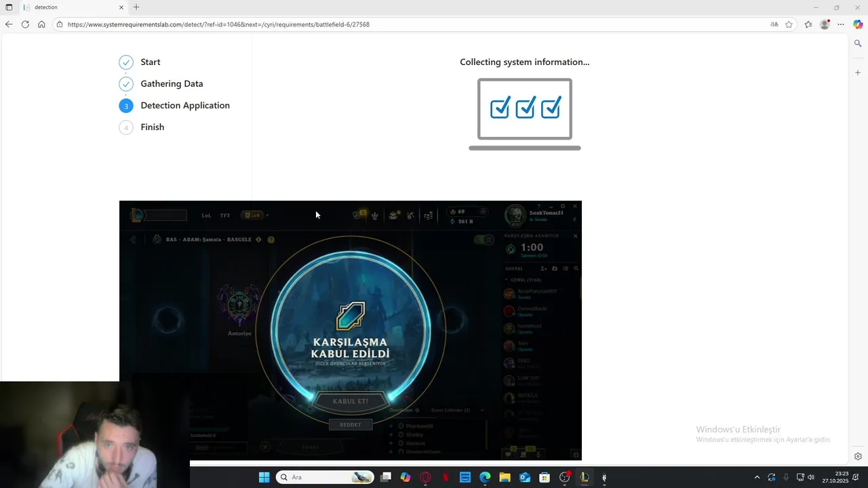868x488 pixels.
Task: Open the browser profile avatar
Action: pyautogui.click(x=825, y=24)
